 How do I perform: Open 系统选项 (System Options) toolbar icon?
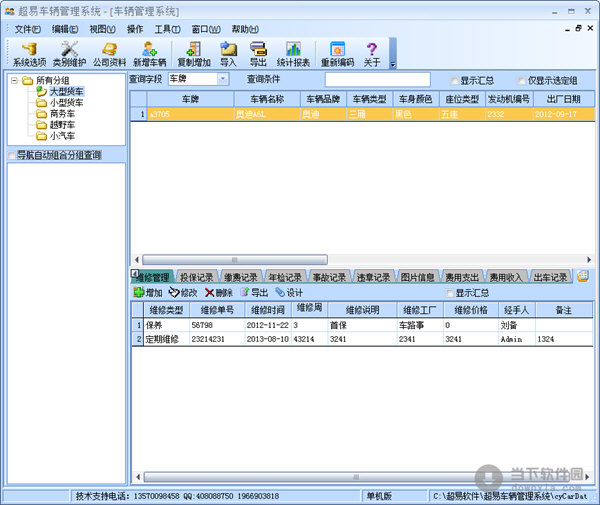point(29,54)
